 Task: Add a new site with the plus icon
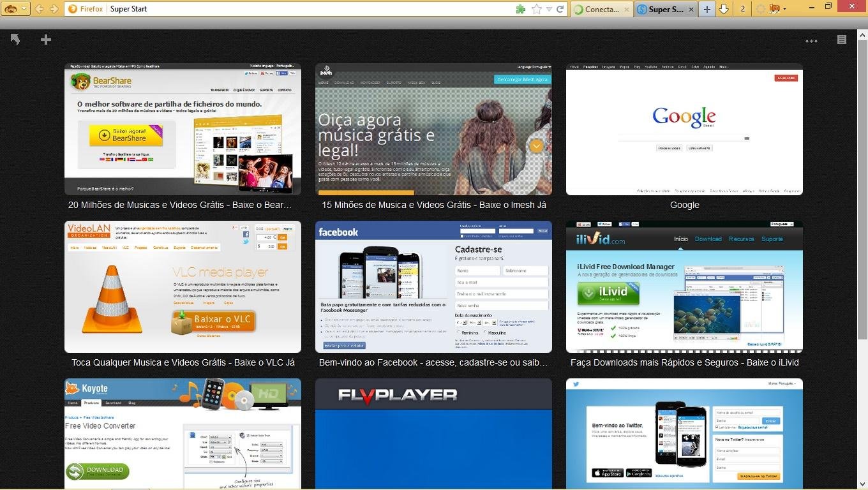(x=46, y=40)
